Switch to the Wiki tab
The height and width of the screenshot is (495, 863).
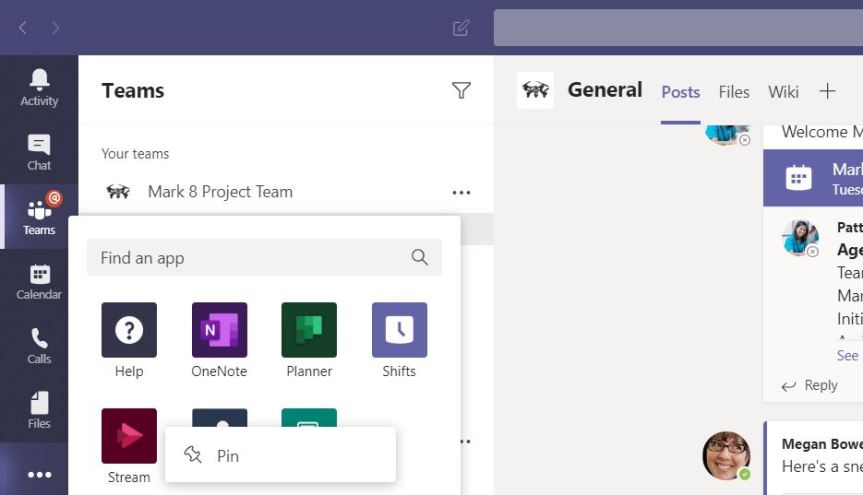783,92
